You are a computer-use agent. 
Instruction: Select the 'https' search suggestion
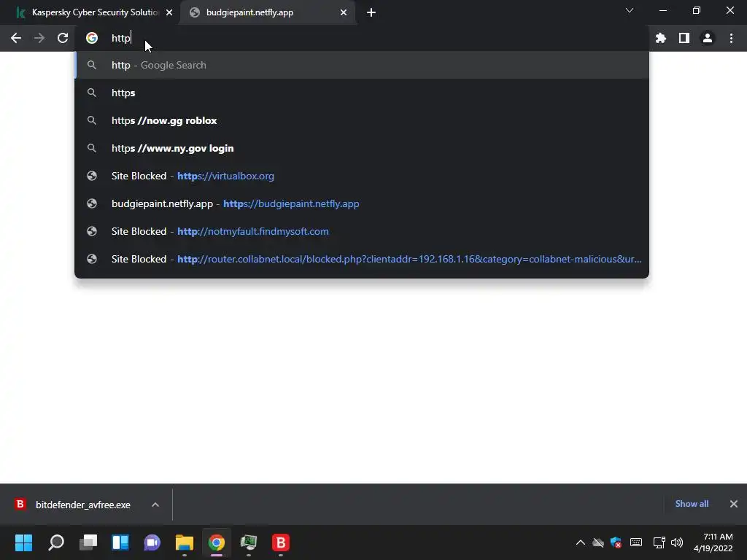(x=362, y=93)
